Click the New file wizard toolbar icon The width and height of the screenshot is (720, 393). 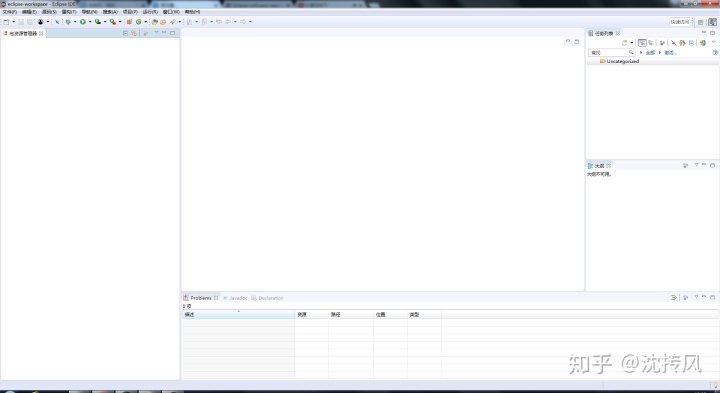click(x=6, y=22)
